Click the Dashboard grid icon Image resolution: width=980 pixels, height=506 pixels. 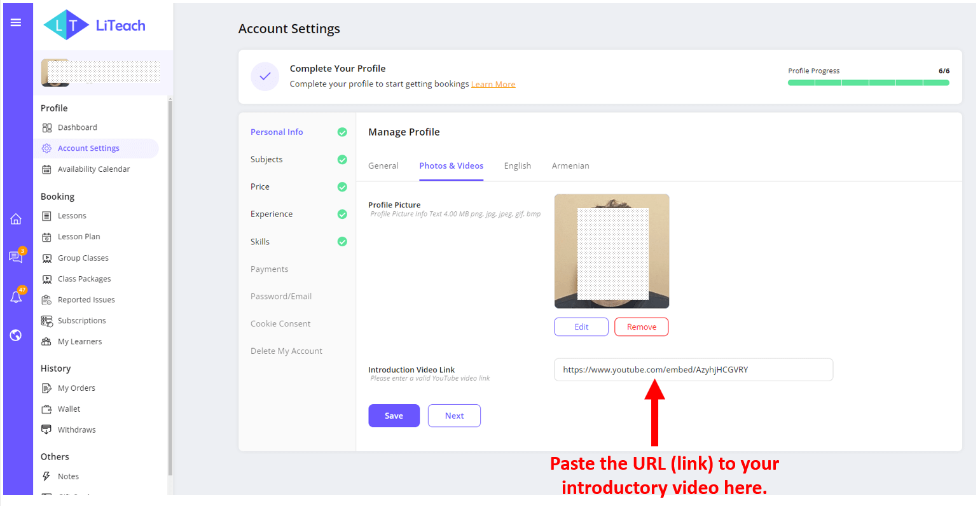point(47,128)
